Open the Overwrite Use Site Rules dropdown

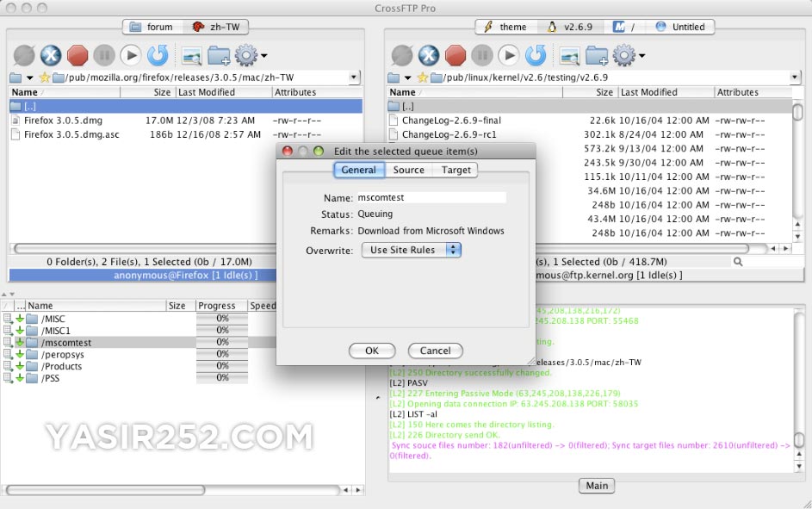(x=412, y=250)
